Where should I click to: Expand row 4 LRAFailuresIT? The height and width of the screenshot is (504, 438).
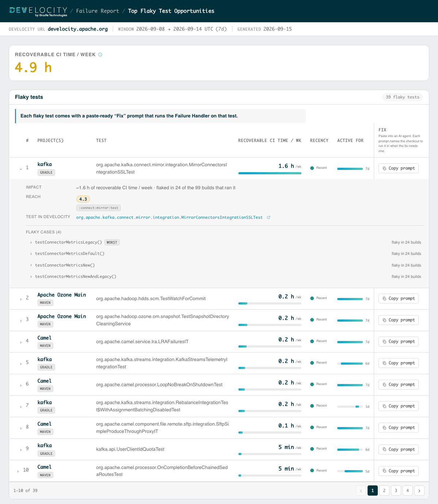(x=21, y=342)
